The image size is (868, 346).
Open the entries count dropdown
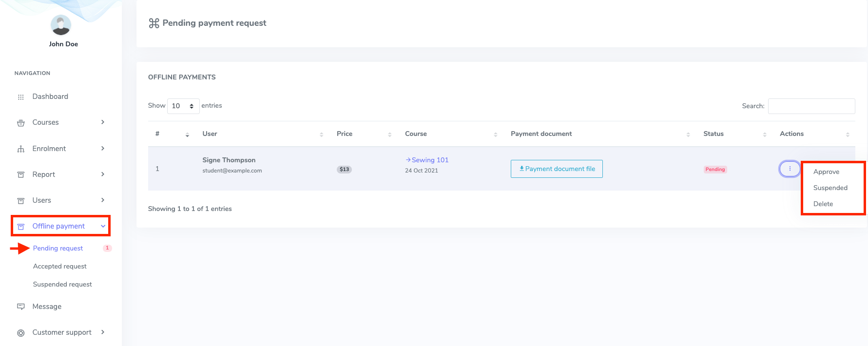(x=183, y=106)
